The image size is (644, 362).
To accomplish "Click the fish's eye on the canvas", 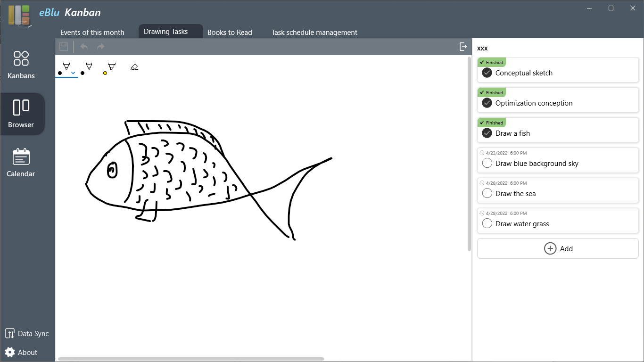I will (112, 170).
